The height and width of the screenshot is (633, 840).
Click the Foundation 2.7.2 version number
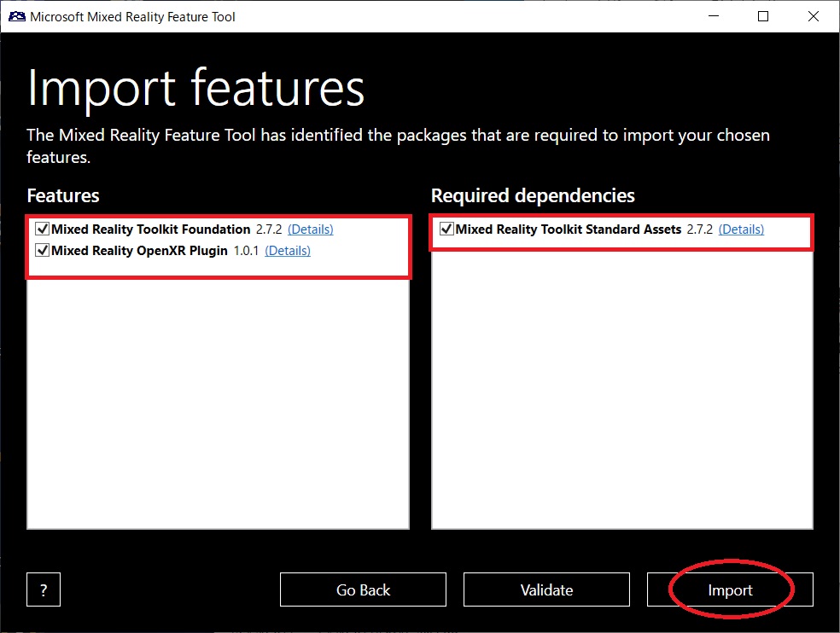point(269,229)
